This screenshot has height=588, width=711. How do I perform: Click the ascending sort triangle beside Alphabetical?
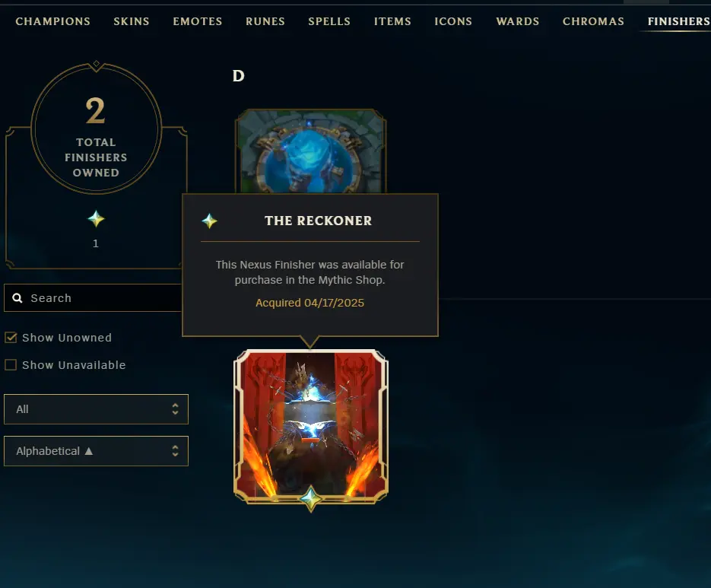pyautogui.click(x=89, y=451)
